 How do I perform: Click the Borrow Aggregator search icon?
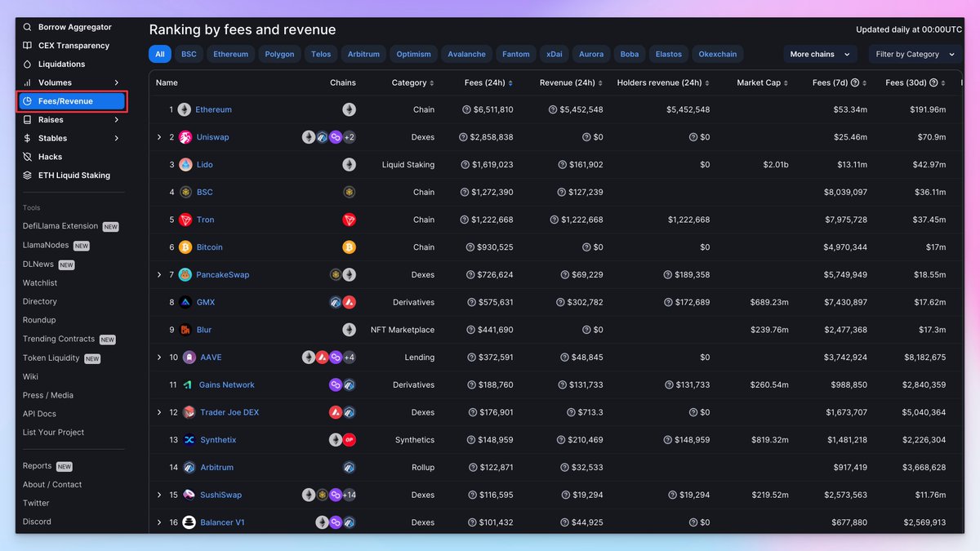coord(27,27)
